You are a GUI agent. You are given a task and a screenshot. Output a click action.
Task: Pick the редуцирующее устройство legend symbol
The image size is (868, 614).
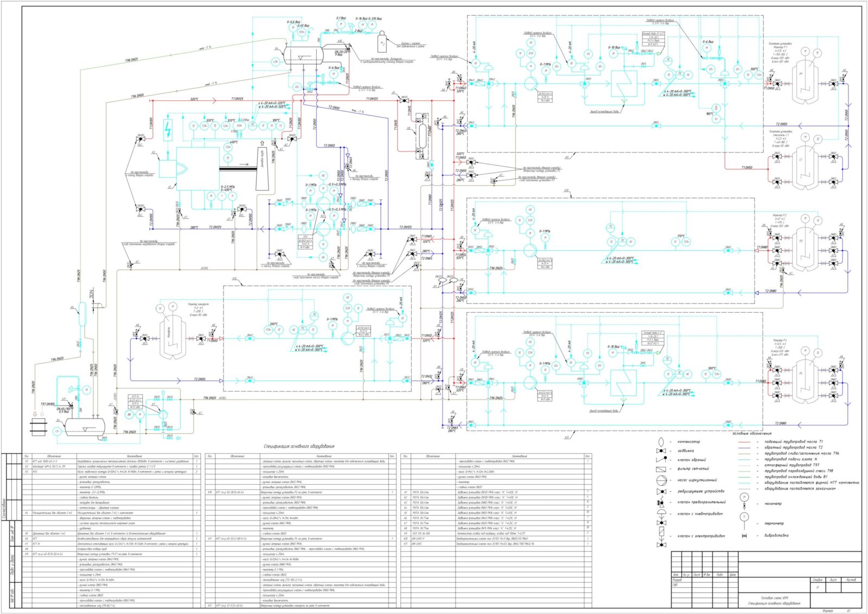pos(661,492)
